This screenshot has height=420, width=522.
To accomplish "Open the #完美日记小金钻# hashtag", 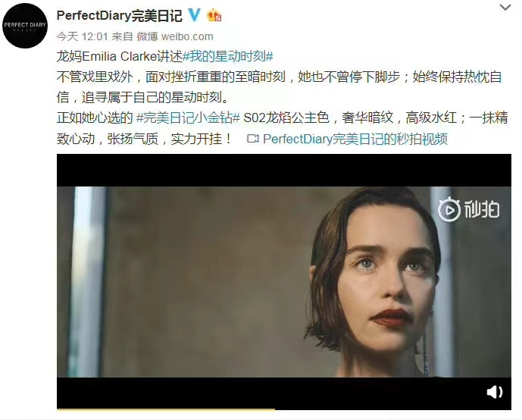I will point(188,118).
